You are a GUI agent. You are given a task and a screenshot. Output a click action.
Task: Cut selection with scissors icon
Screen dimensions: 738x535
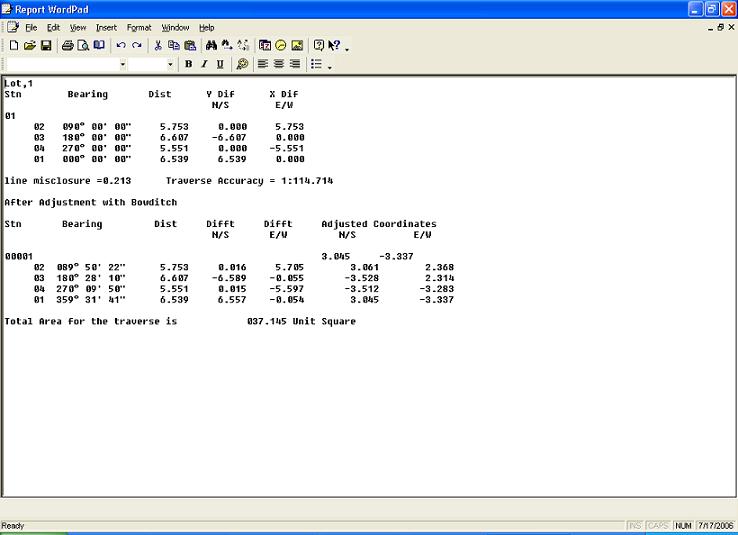pos(159,46)
